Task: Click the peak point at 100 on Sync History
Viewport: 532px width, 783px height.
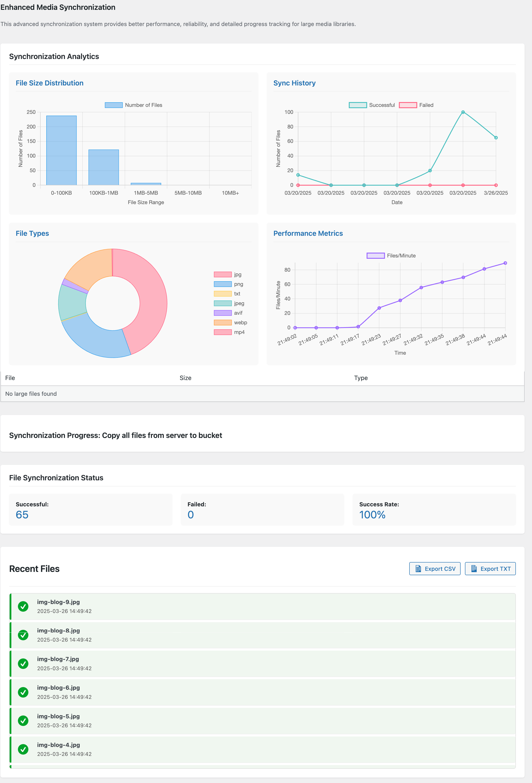Action: tap(463, 112)
